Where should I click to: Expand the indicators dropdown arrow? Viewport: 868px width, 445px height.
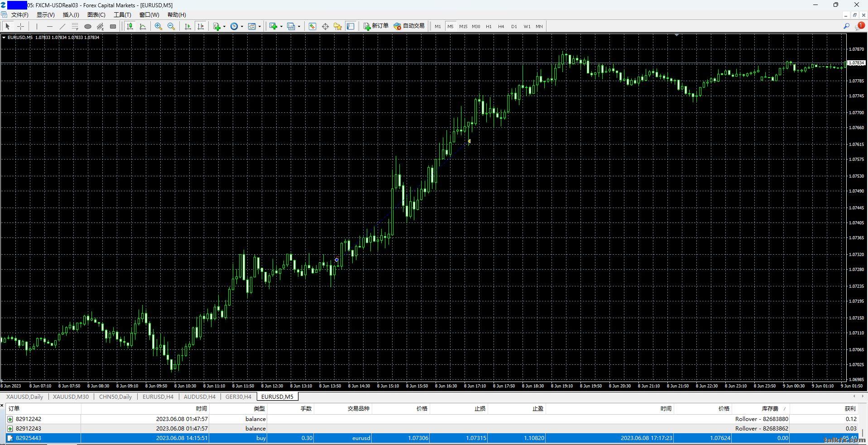pos(225,26)
